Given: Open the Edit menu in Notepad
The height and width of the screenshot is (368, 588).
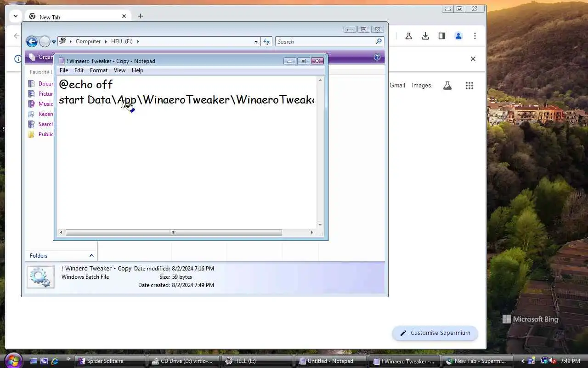Looking at the screenshot, I should coord(79,70).
